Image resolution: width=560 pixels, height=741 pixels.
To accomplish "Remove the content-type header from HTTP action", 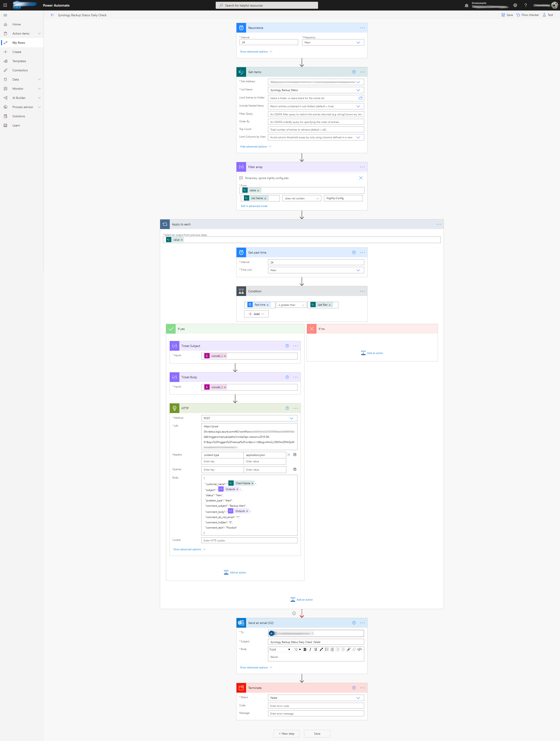I will [x=289, y=455].
